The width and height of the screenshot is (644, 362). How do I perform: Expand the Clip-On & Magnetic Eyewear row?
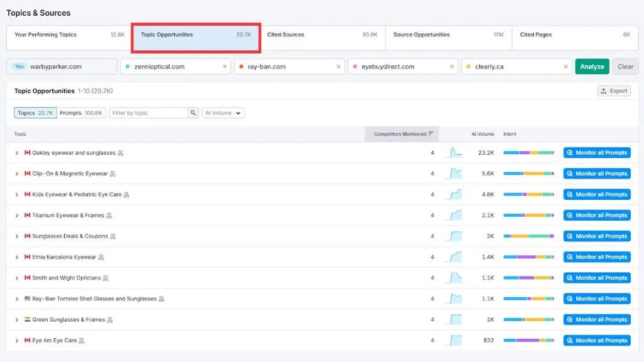click(17, 174)
